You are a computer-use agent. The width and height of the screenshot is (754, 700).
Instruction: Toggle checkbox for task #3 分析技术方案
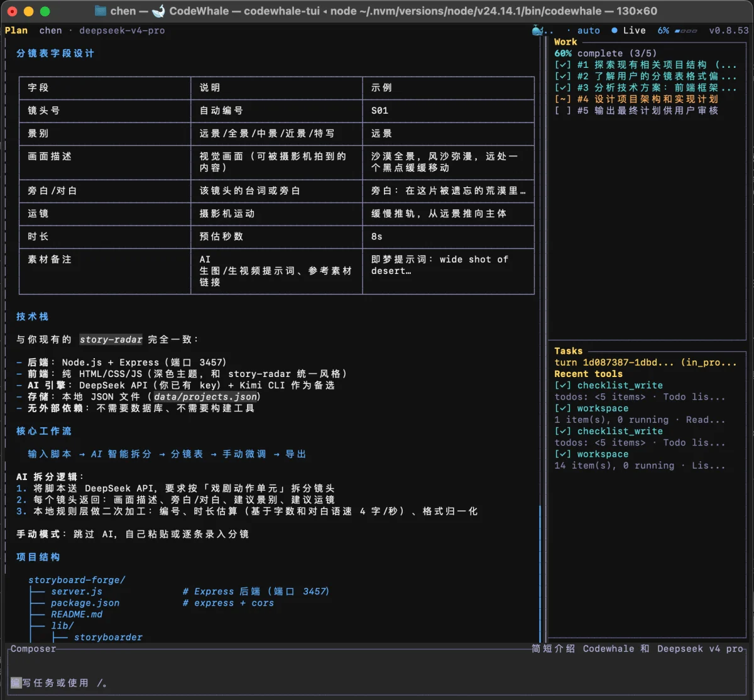(563, 87)
